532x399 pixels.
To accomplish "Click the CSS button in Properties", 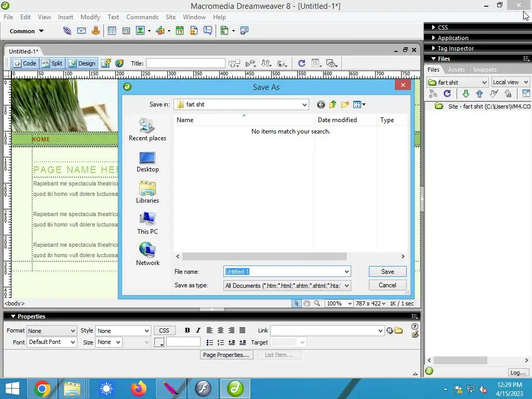I will coord(164,330).
